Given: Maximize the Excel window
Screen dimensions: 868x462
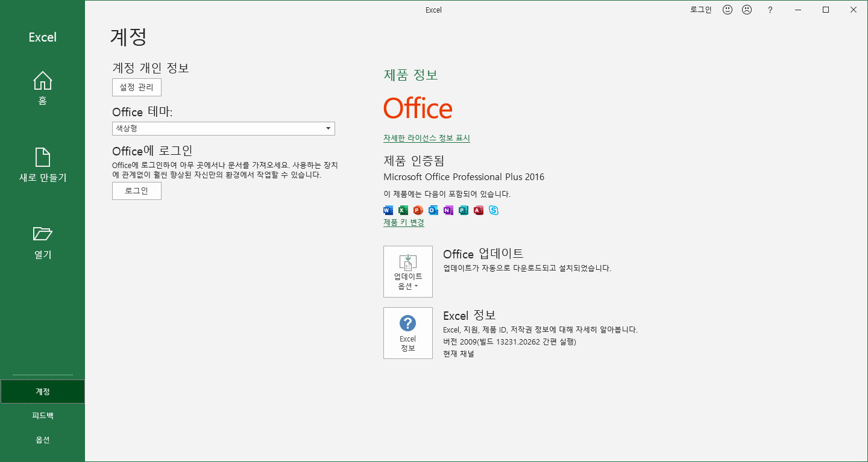Looking at the screenshot, I should 826,10.
